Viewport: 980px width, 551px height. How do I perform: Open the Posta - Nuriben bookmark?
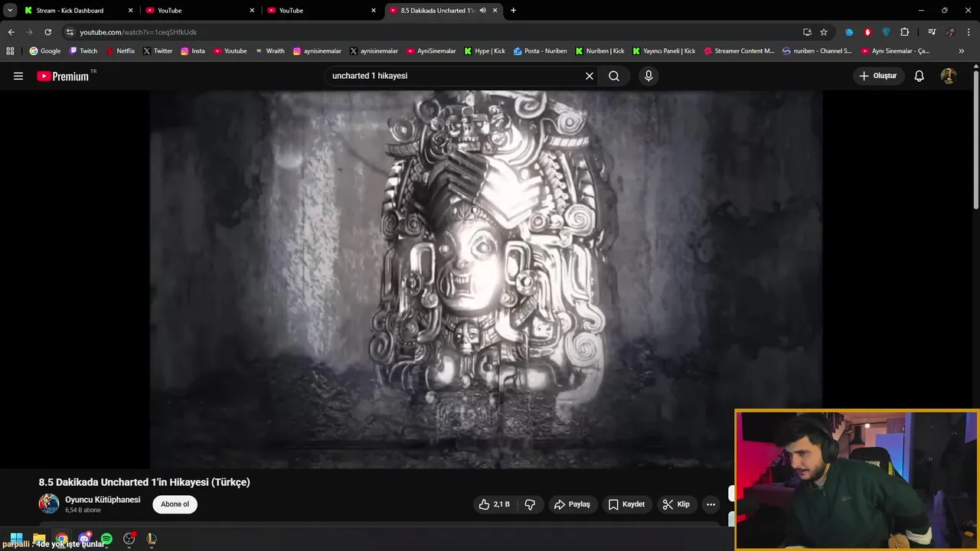coord(540,51)
